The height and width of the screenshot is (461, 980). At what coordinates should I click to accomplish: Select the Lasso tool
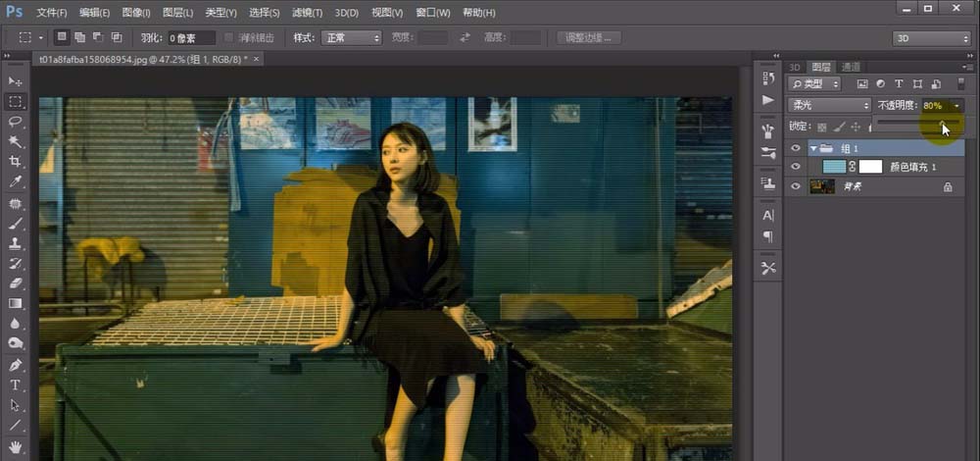tap(16, 122)
